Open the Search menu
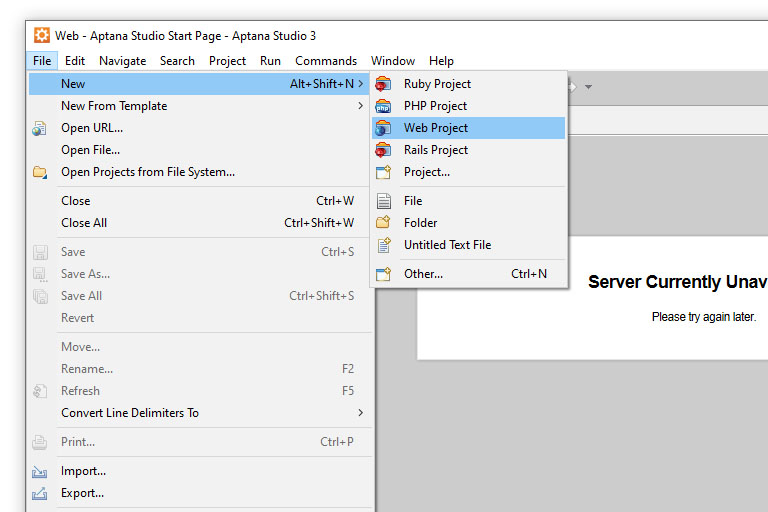This screenshot has height=512, width=768. tap(177, 61)
